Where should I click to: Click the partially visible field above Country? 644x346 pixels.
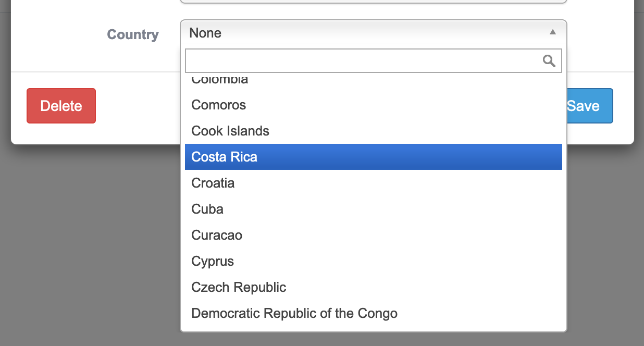373,2
